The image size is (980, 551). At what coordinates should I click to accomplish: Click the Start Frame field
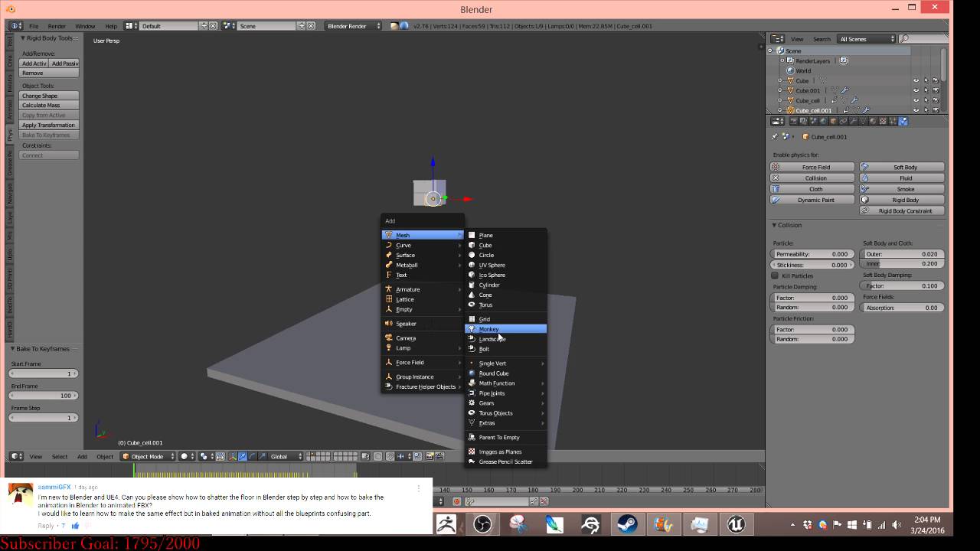[x=44, y=373]
